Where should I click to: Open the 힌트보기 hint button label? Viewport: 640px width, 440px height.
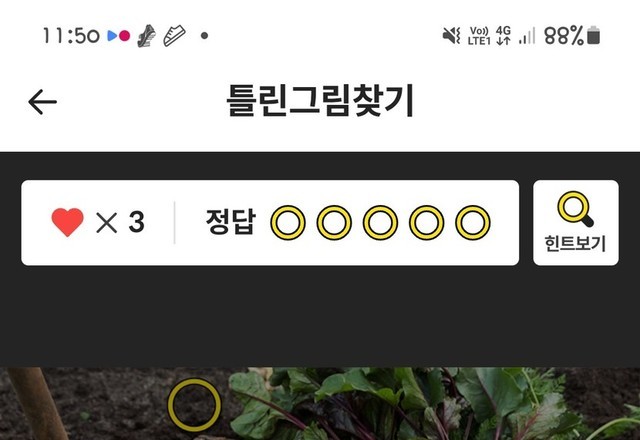click(575, 244)
